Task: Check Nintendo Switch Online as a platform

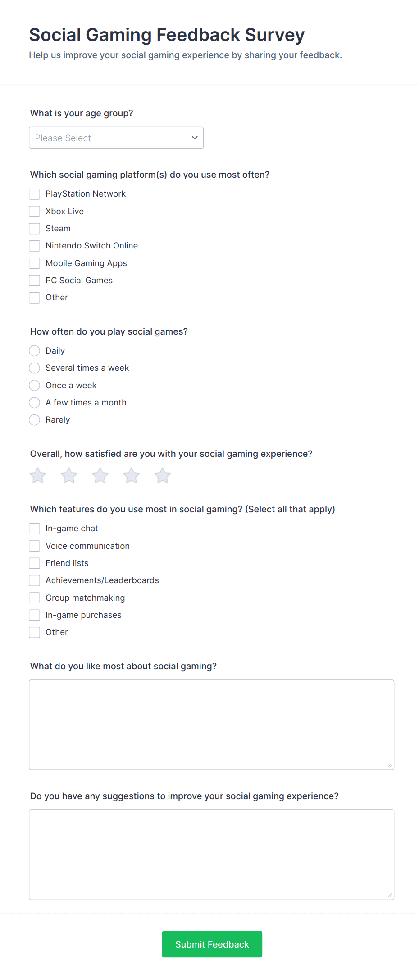Action: click(x=34, y=245)
